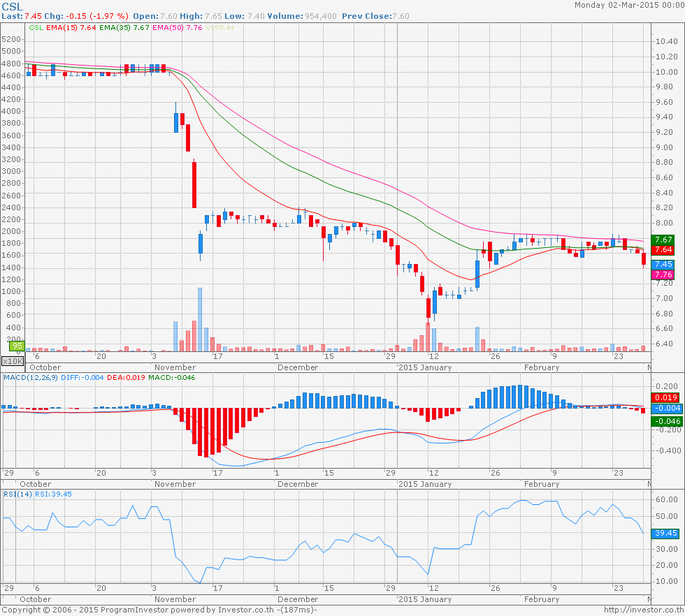This screenshot has height=616, width=685.
Task: Click the blue 39.45 RSI value tag
Action: pos(665,533)
